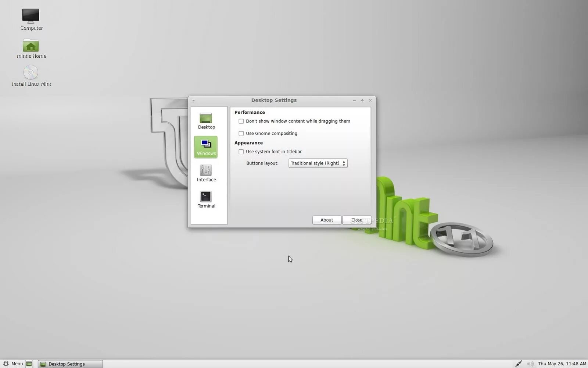Image resolution: width=588 pixels, height=368 pixels.
Task: Click the Desktop Settings titlebar text
Action: coord(274,100)
